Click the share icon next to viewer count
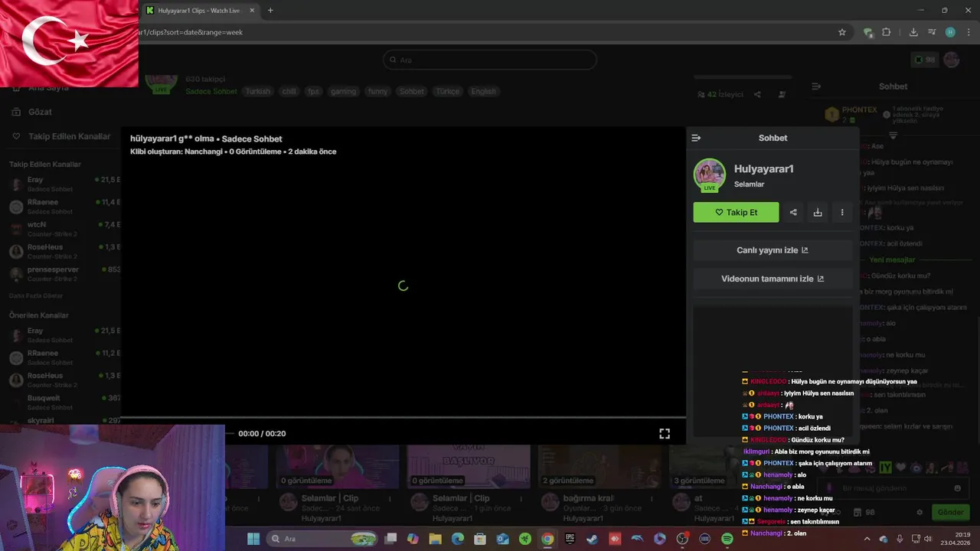Screen dimensions: 980x551 click(x=757, y=94)
